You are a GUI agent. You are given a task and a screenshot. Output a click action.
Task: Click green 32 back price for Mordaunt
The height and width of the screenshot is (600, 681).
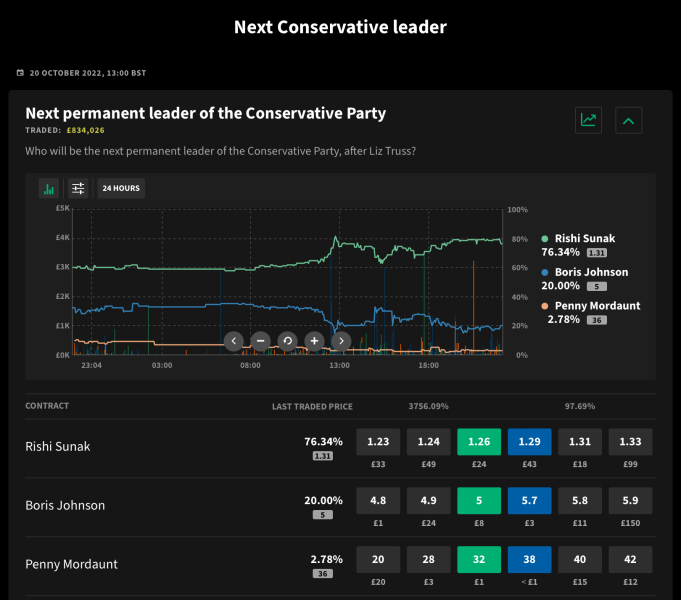479,560
